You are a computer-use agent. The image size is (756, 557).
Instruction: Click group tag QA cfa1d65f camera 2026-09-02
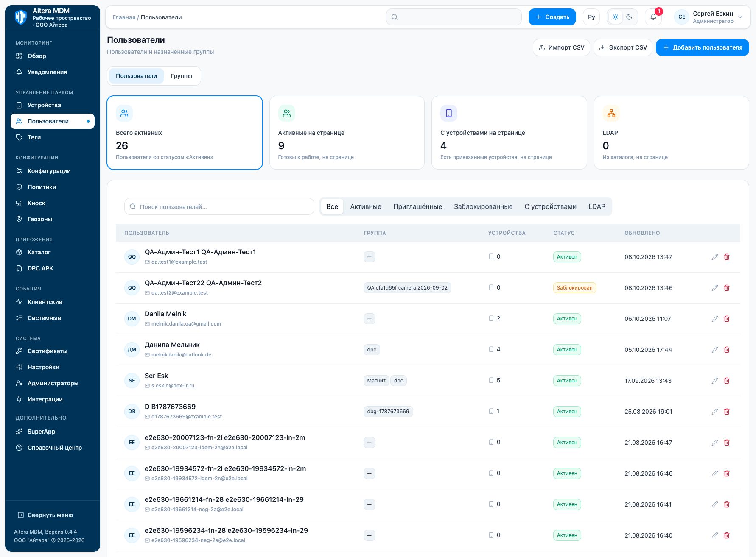coord(407,288)
